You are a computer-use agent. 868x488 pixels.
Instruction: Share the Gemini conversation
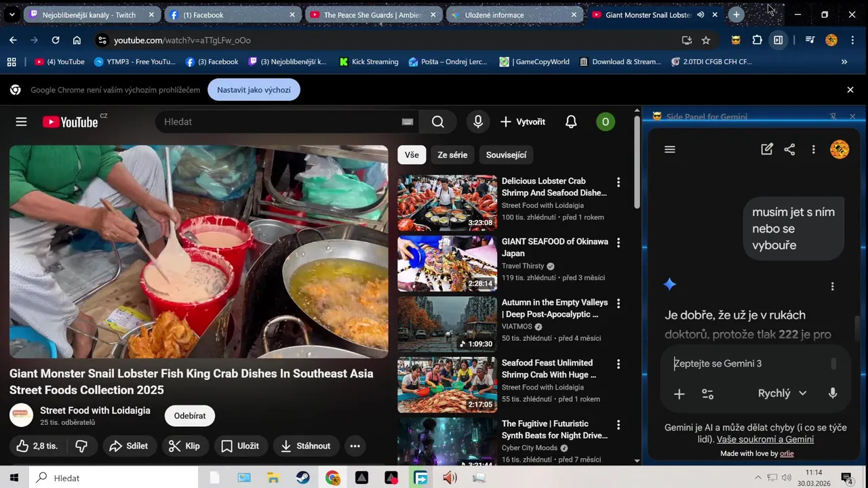(789, 150)
